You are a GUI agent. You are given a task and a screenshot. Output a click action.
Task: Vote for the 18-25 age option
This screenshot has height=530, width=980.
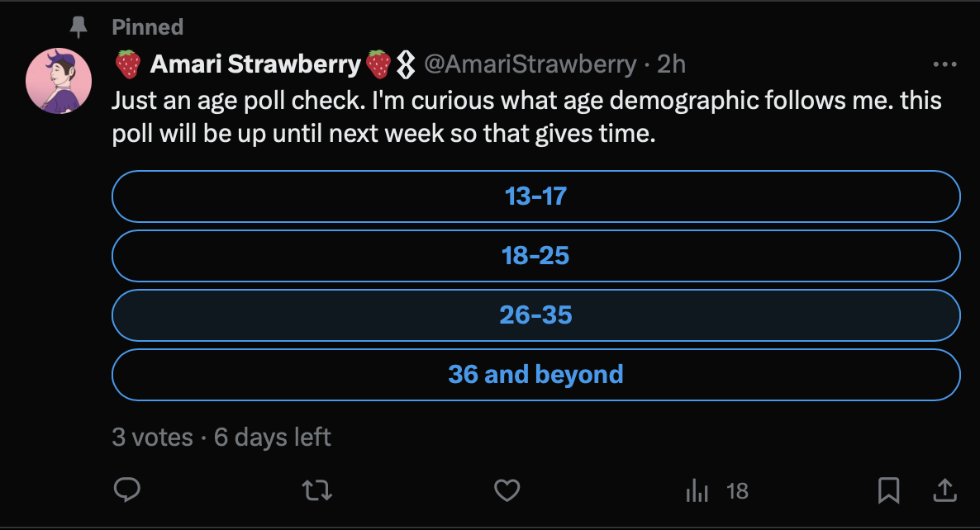(x=535, y=256)
